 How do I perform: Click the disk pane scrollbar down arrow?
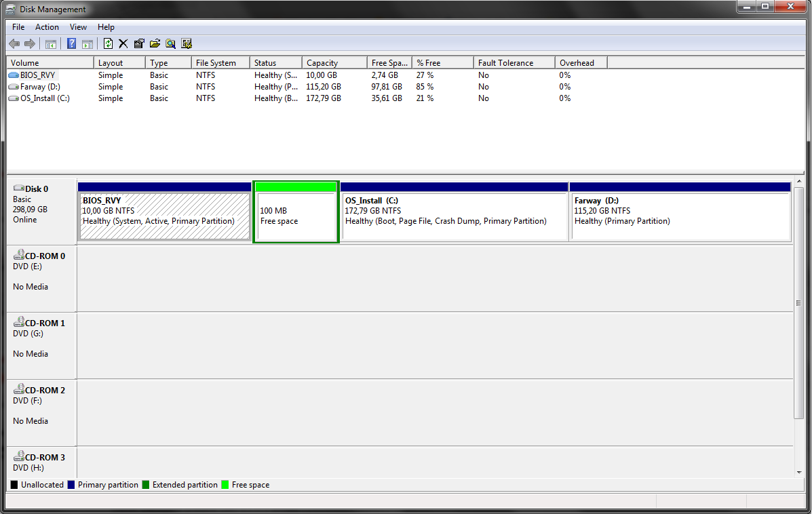click(799, 472)
